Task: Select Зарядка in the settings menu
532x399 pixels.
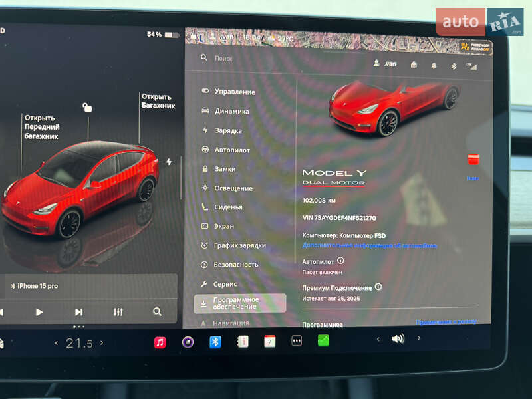Action: tap(227, 130)
